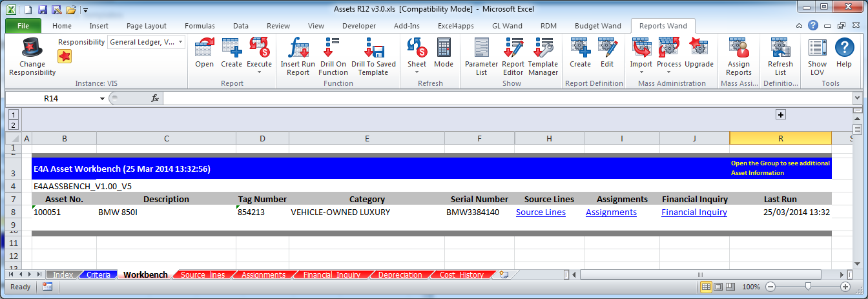Switch to Normal view in status bar
868x299 pixels.
(706, 287)
